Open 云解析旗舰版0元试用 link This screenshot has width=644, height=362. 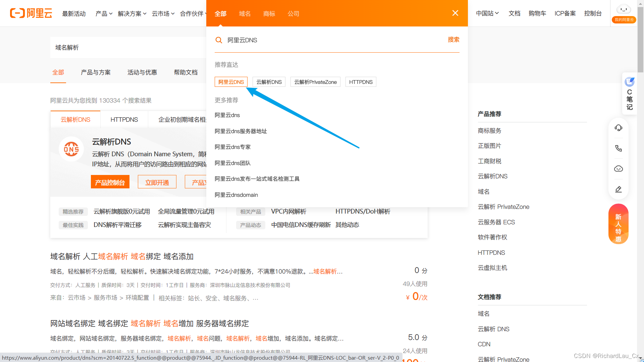(x=122, y=212)
